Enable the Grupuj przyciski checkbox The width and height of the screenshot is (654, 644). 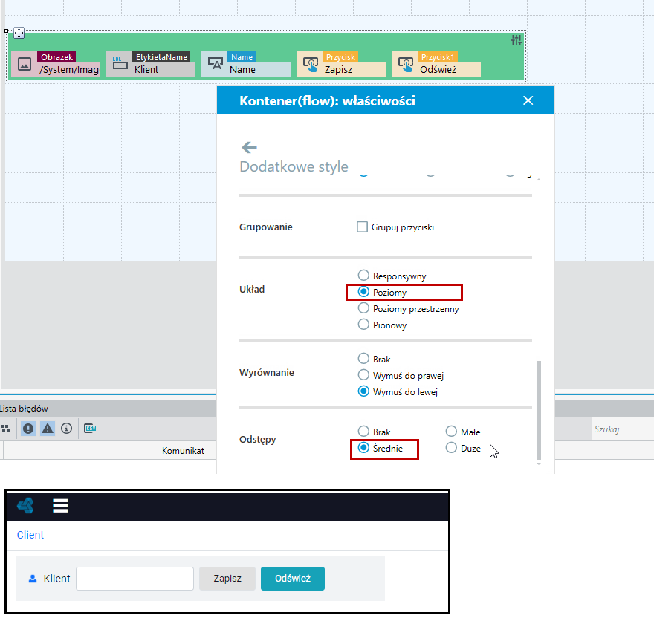pos(362,227)
